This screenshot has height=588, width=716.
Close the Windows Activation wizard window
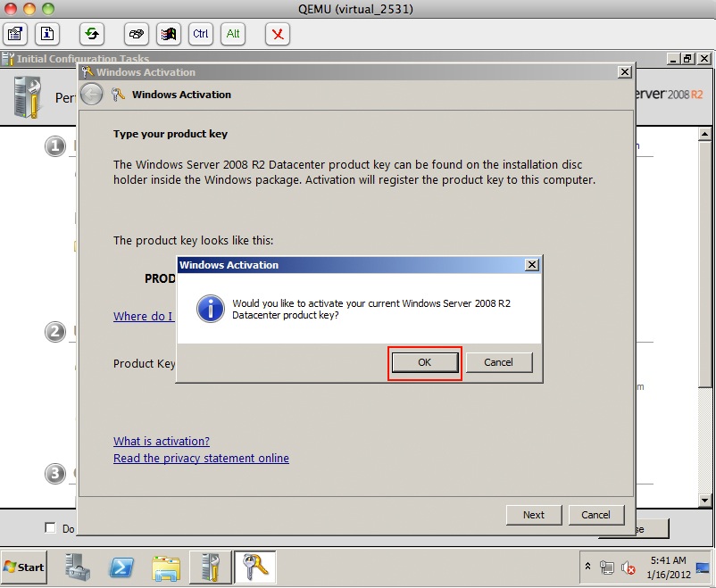pyautogui.click(x=624, y=72)
